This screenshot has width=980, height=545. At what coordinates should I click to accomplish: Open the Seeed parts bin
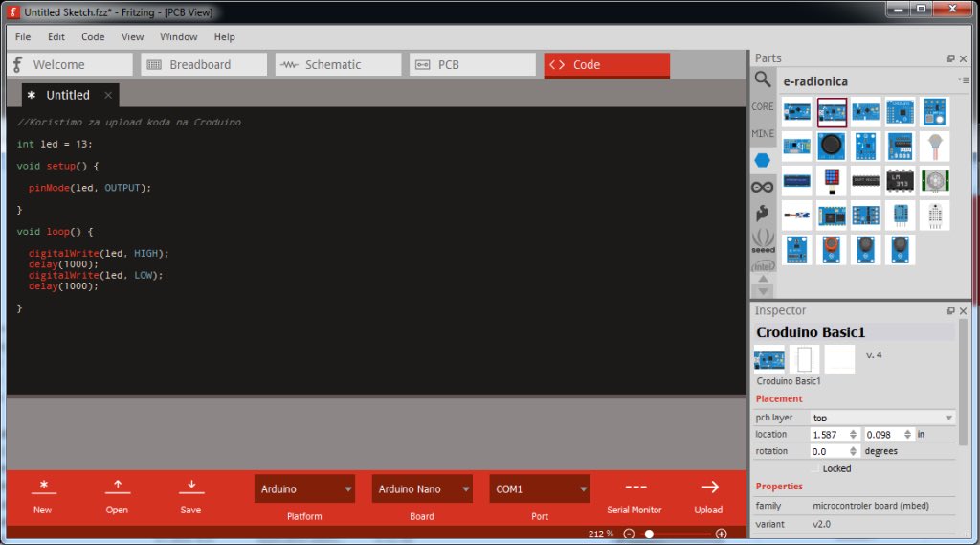point(763,241)
